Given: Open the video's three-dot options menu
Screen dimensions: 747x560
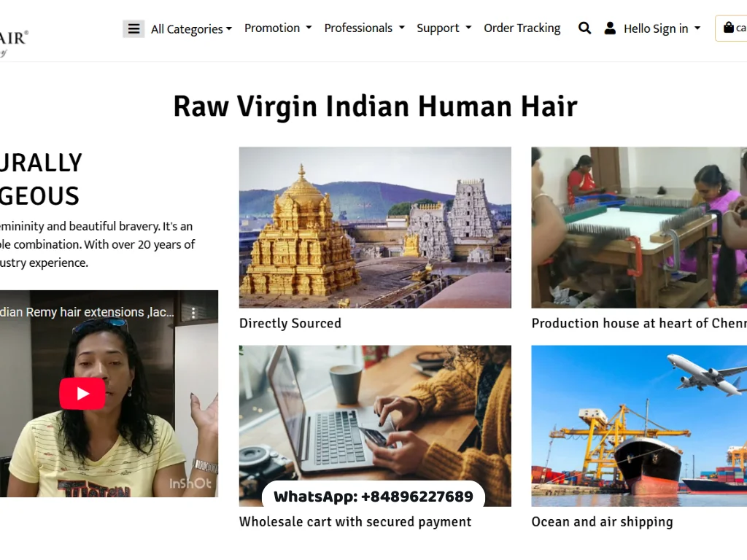Looking at the screenshot, I should (193, 312).
